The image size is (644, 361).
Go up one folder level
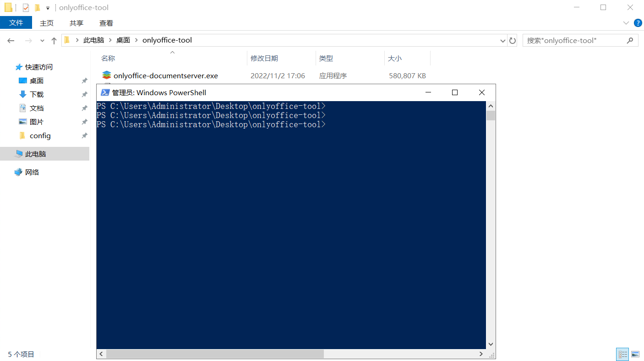tap(54, 41)
